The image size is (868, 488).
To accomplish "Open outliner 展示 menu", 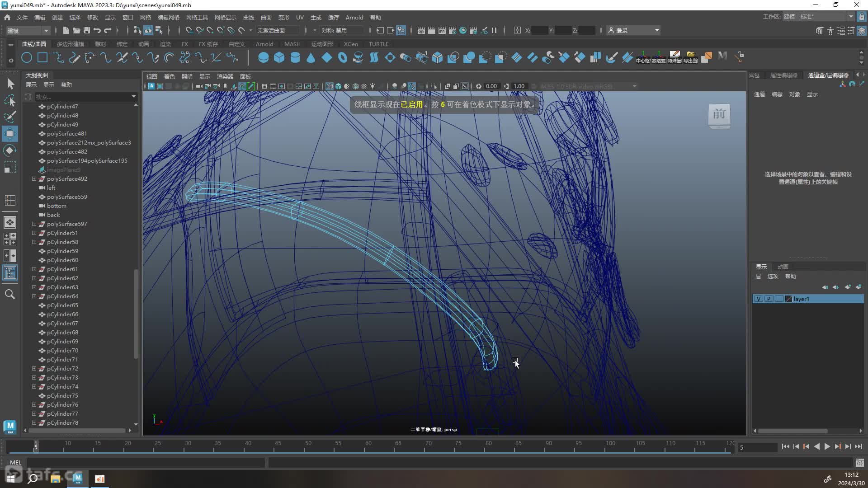I will click(x=31, y=84).
